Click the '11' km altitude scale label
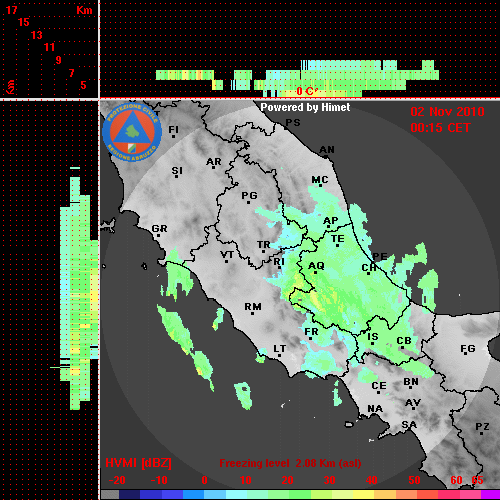This screenshot has height=500, width=500. click(49, 47)
